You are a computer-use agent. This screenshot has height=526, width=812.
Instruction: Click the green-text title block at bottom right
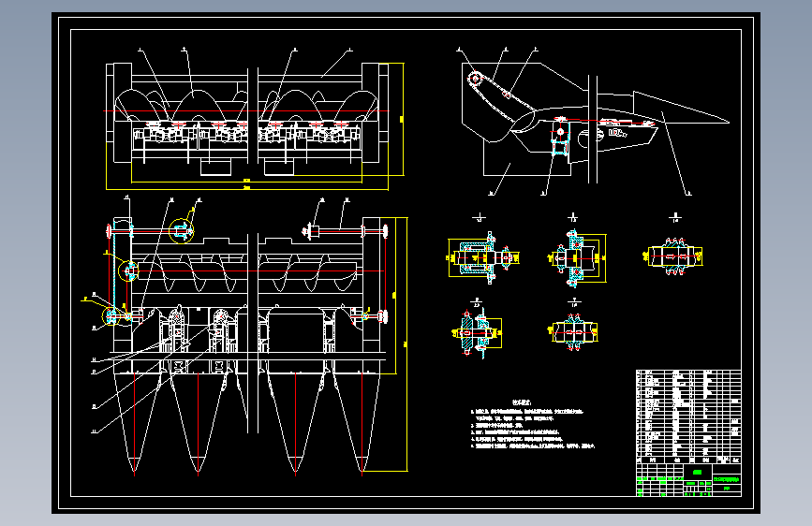(x=688, y=480)
